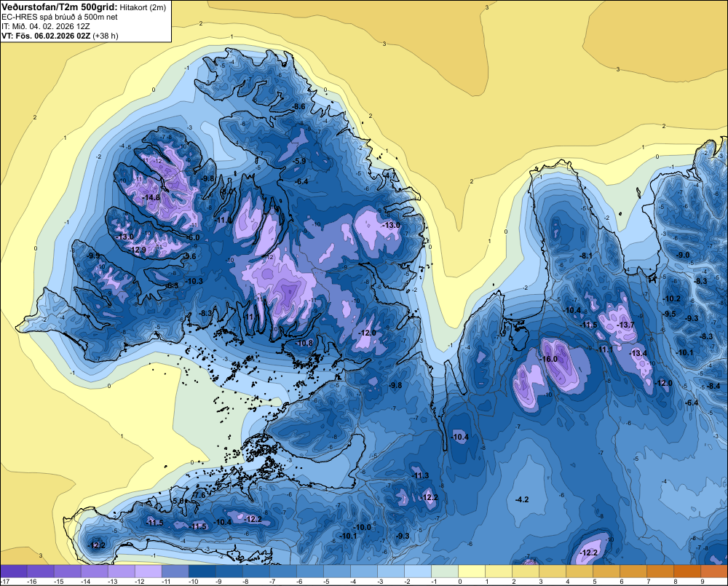Screen dimensions: 728x586
Task: Click the -13.4 temperature value on the map
Action: point(638,353)
